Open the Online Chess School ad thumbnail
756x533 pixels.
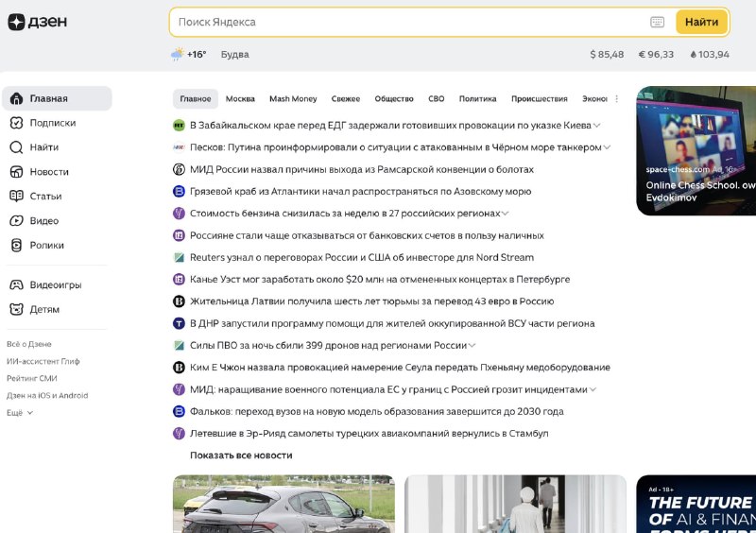point(696,151)
